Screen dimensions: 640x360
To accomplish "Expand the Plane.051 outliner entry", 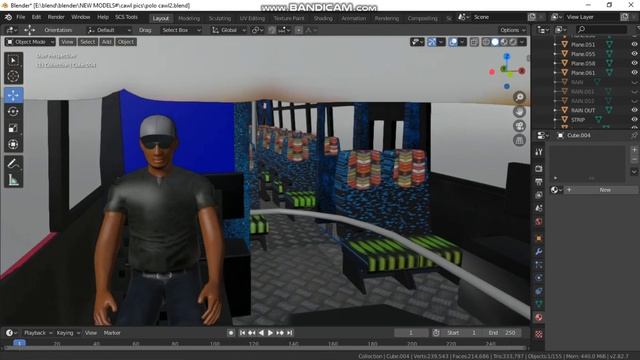I will point(555,44).
